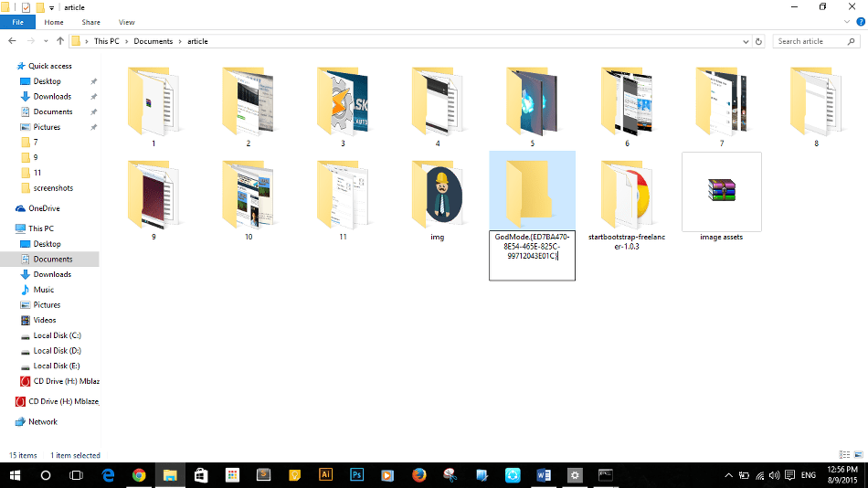This screenshot has height=488, width=868.
Task: Switch to large thumbnails view in status bar
Action: point(857,455)
